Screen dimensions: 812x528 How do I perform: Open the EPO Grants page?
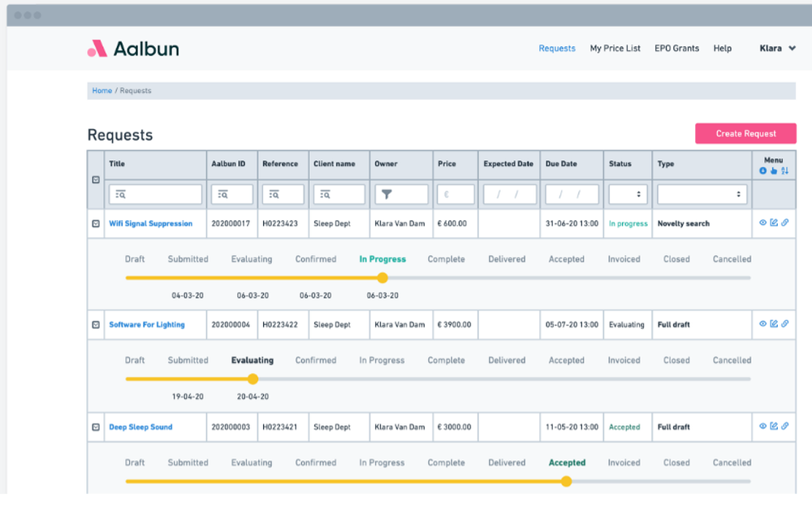coord(676,48)
